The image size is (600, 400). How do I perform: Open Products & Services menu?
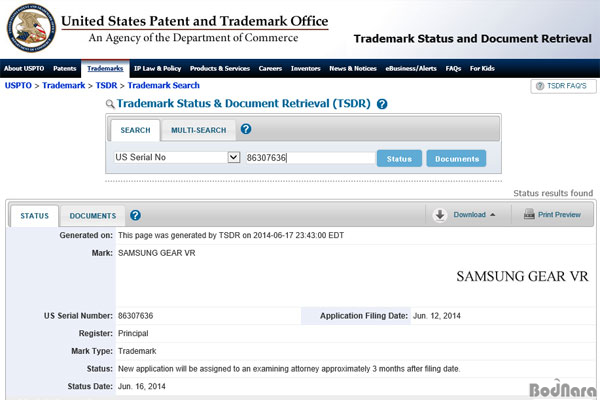(x=220, y=69)
